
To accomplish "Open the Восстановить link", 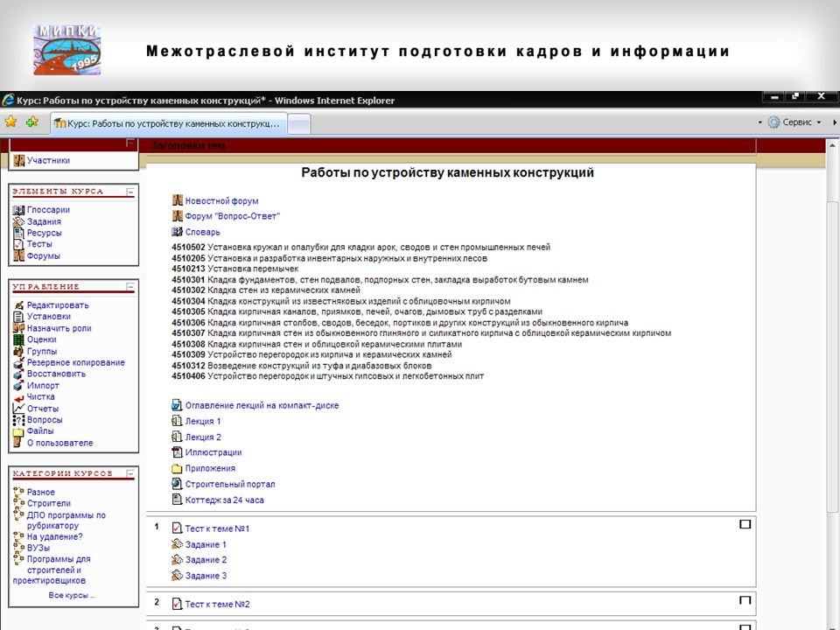I will click(56, 374).
